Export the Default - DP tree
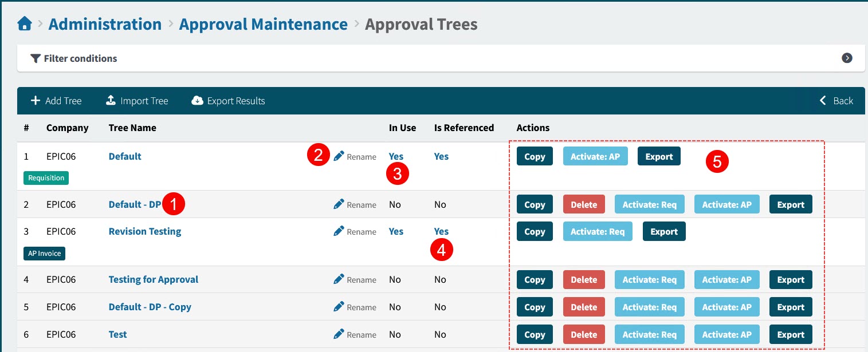Viewport: 868px width, 352px height. click(791, 204)
